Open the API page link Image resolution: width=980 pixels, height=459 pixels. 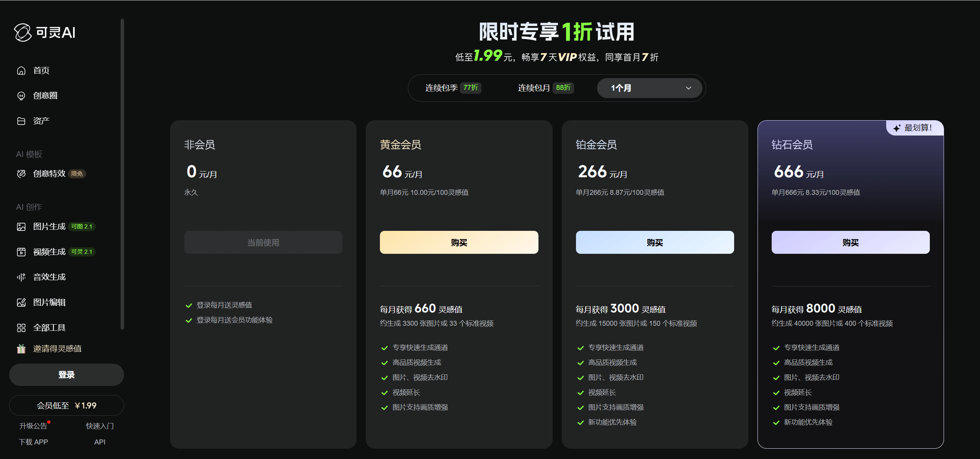tap(99, 442)
